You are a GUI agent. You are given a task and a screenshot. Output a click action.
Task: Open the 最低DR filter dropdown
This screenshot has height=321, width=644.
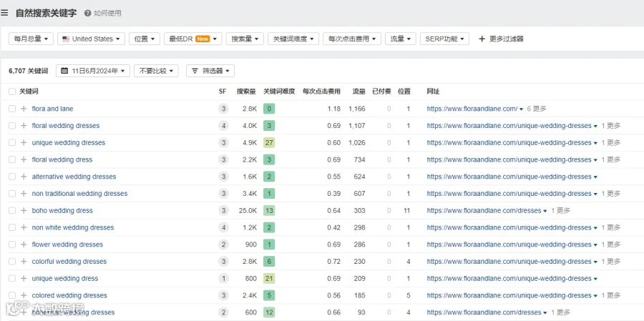(193, 39)
